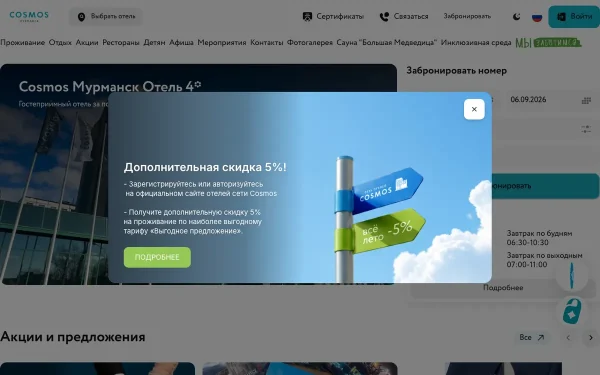Click the location pin icon
The height and width of the screenshot is (375, 600).
[81, 17]
